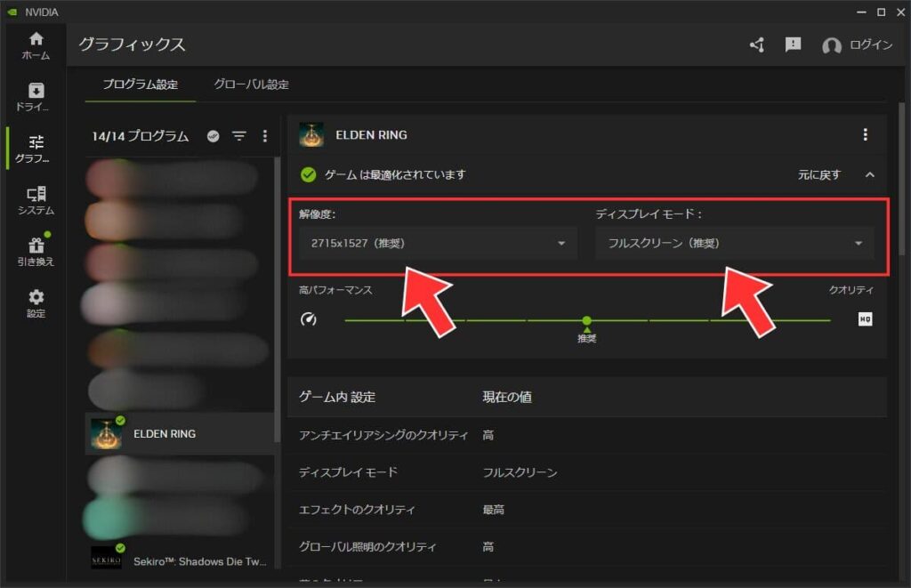Open program list more-options menu

click(x=265, y=136)
